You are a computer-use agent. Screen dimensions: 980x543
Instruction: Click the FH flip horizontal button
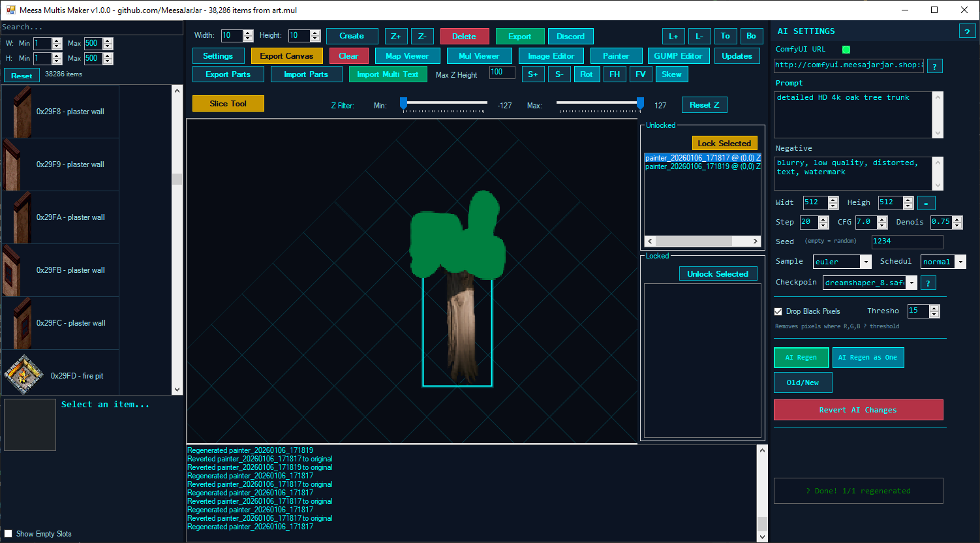pos(615,74)
